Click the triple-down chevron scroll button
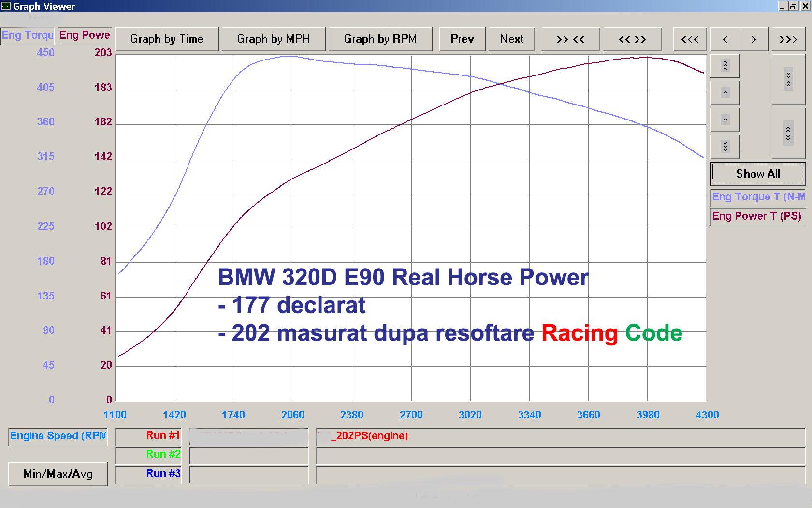This screenshot has width=812, height=508. (725, 147)
